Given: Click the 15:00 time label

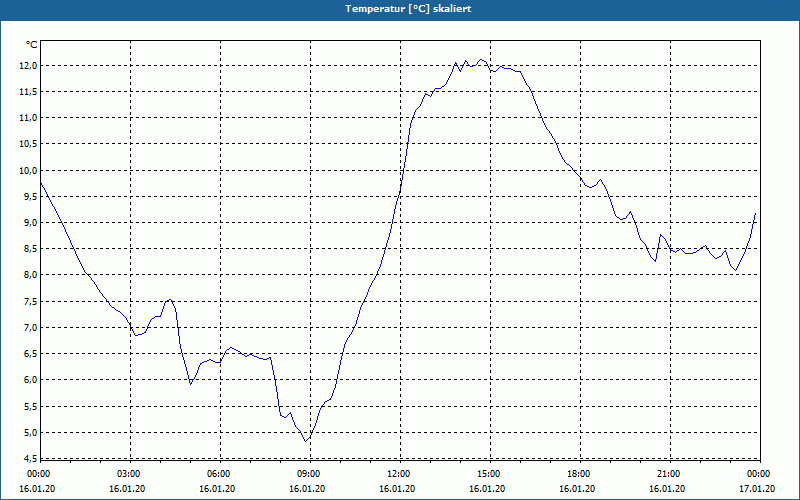Looking at the screenshot, I should pyautogui.click(x=489, y=474).
